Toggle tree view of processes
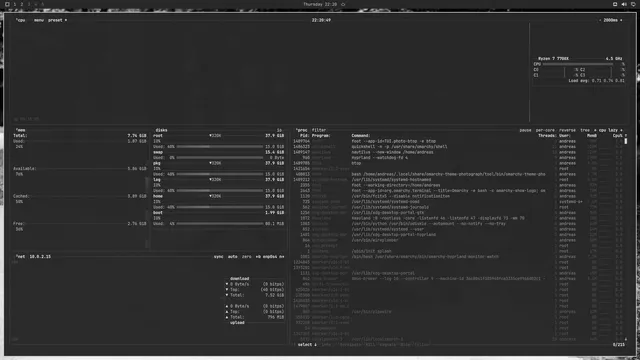This screenshot has width=640, height=360. point(585,130)
